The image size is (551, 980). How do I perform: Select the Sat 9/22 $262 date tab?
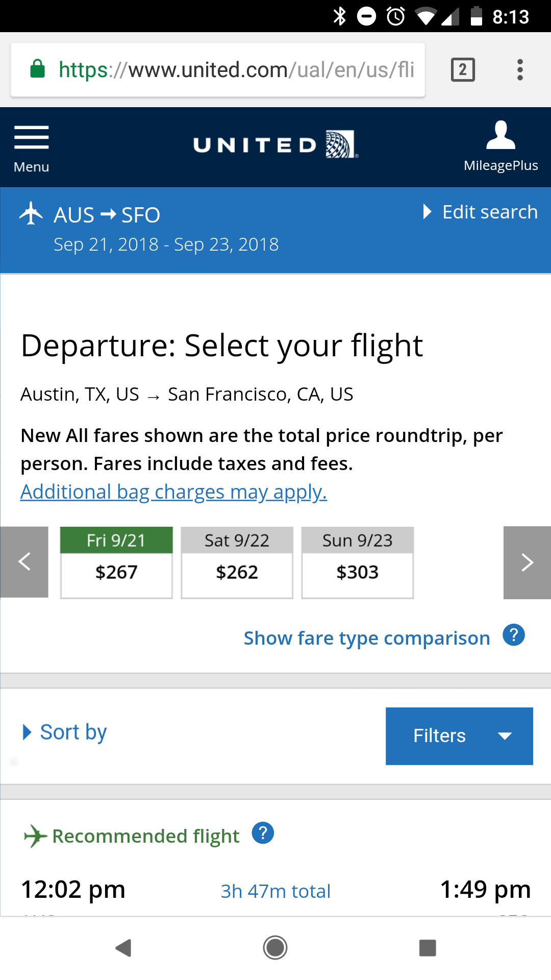(x=237, y=562)
